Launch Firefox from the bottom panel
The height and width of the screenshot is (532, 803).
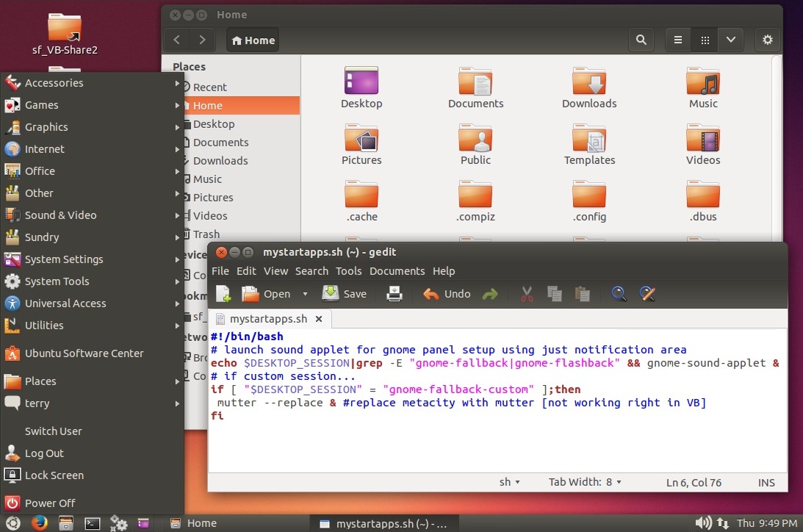[x=40, y=522]
